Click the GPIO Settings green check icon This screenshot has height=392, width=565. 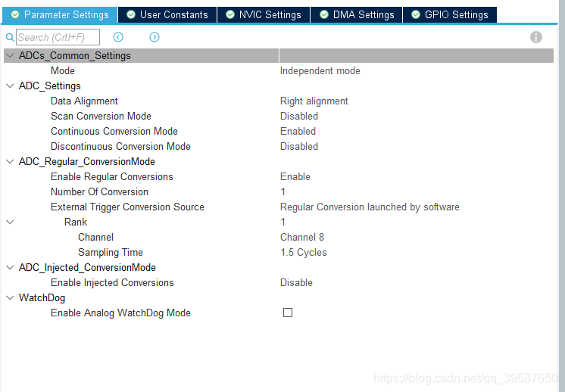[x=416, y=14]
